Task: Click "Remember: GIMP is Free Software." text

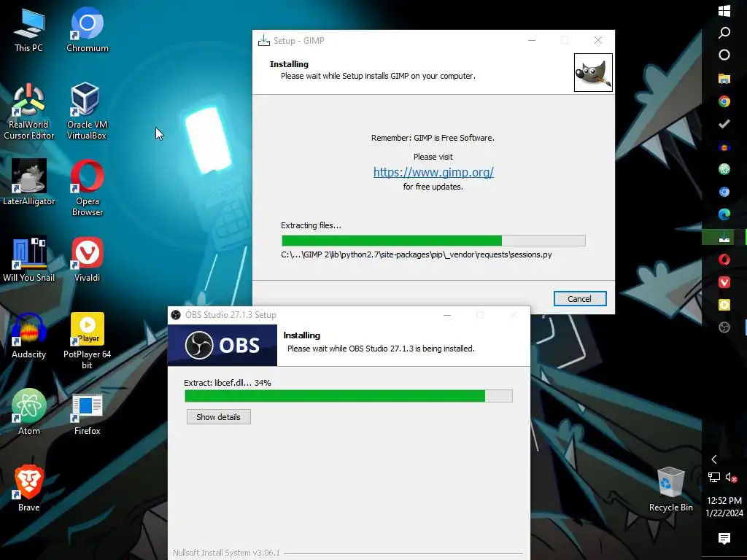Action: [433, 138]
